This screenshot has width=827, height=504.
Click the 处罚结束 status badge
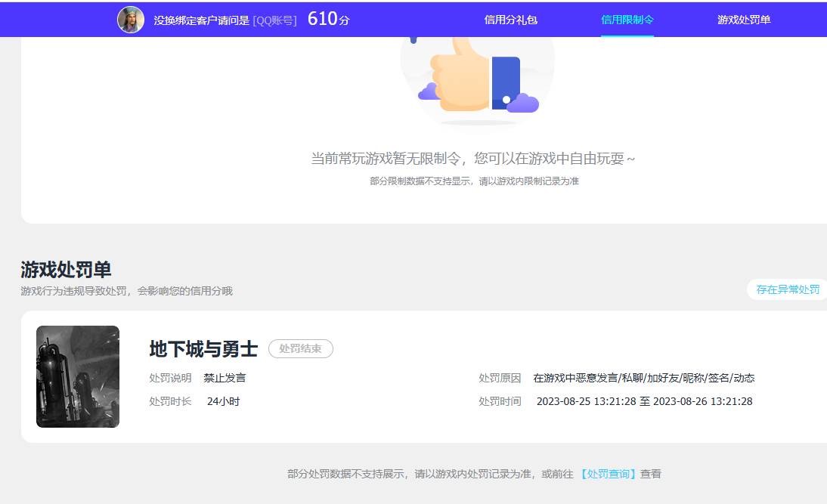coord(301,348)
